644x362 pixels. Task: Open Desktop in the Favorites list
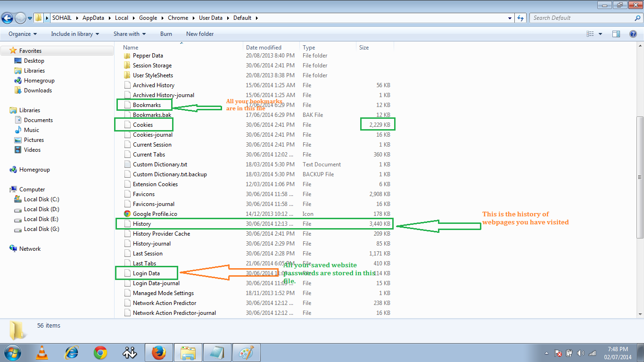click(34, 61)
